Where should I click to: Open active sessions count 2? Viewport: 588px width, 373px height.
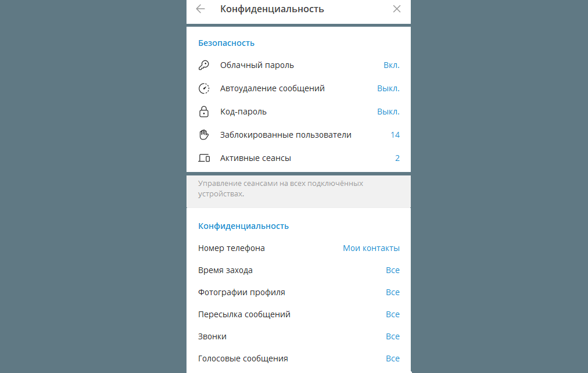[x=397, y=158]
